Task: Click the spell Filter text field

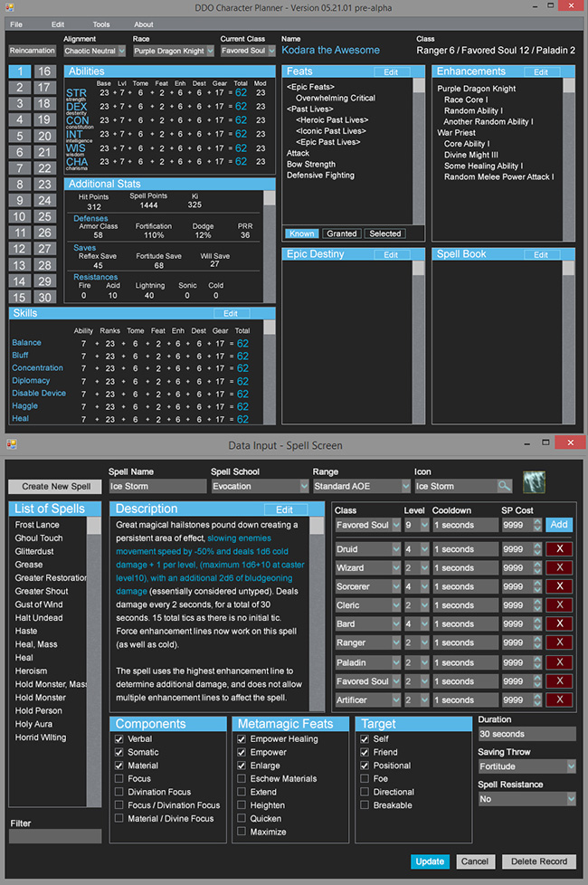Action: click(x=55, y=836)
